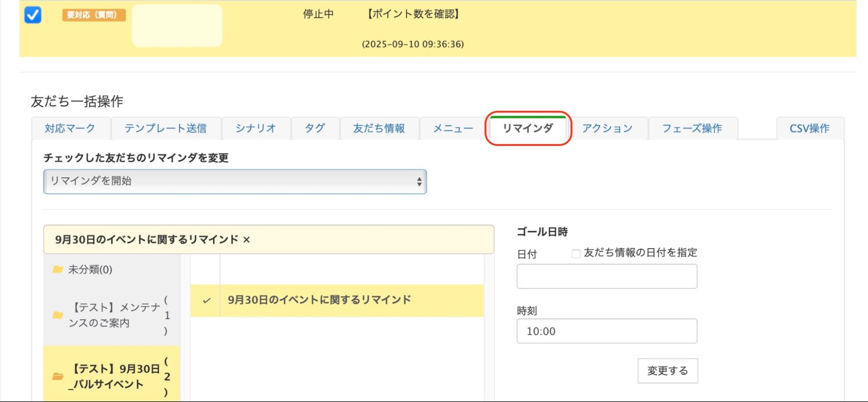
Task: Open the CSV操作 tab
Action: [x=809, y=128]
